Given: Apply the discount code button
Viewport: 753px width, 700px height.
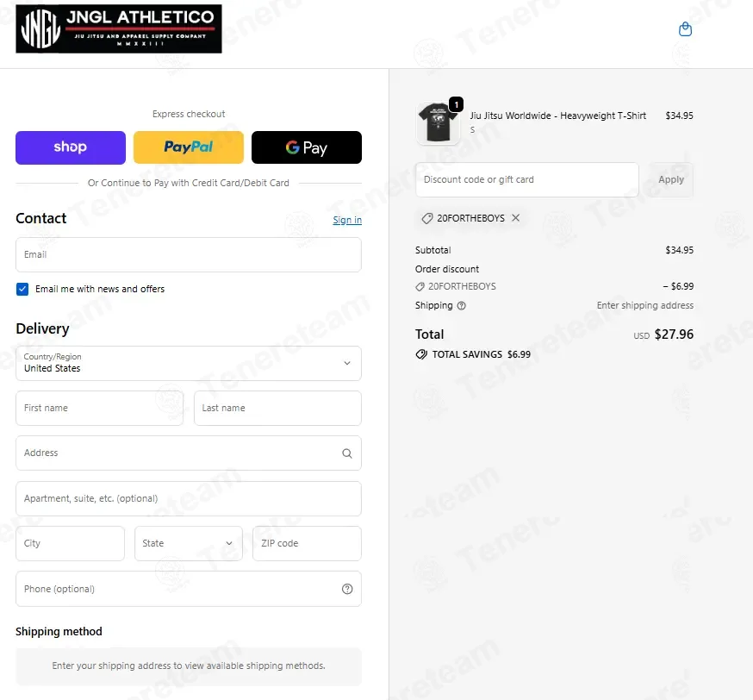Looking at the screenshot, I should click(x=671, y=179).
